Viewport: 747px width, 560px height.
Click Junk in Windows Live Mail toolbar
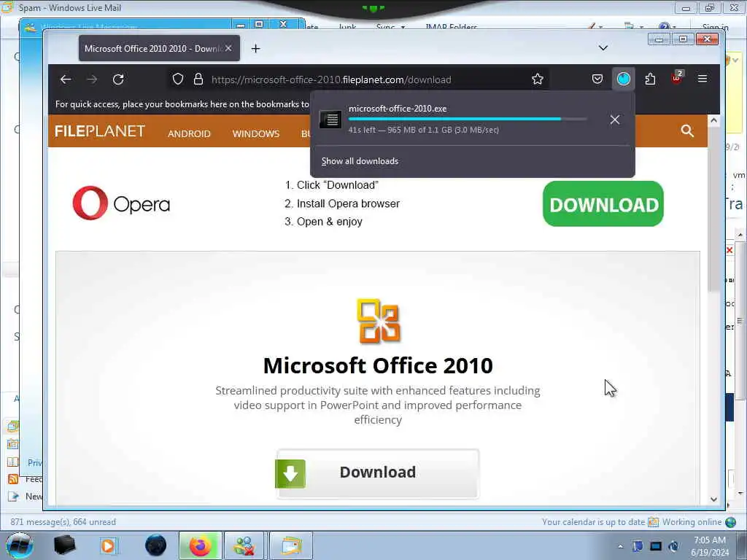click(347, 27)
